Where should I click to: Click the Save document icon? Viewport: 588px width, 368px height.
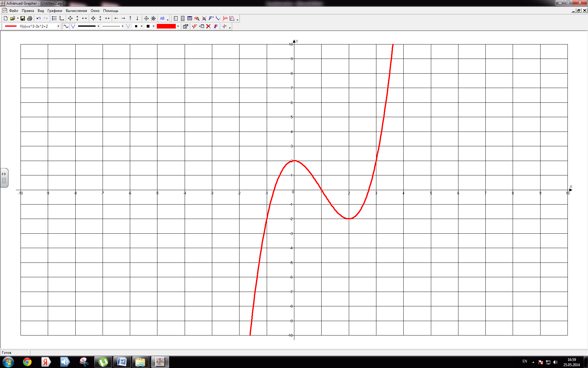point(23,18)
